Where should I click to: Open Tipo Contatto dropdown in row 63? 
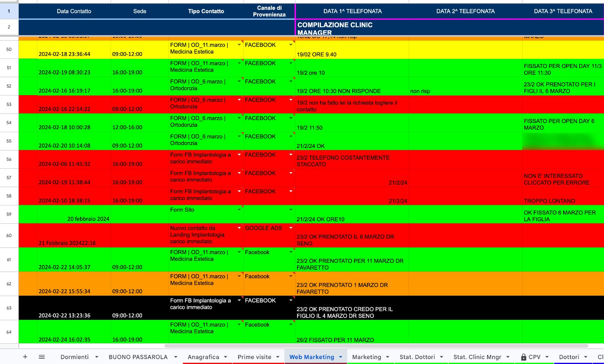coord(239,301)
